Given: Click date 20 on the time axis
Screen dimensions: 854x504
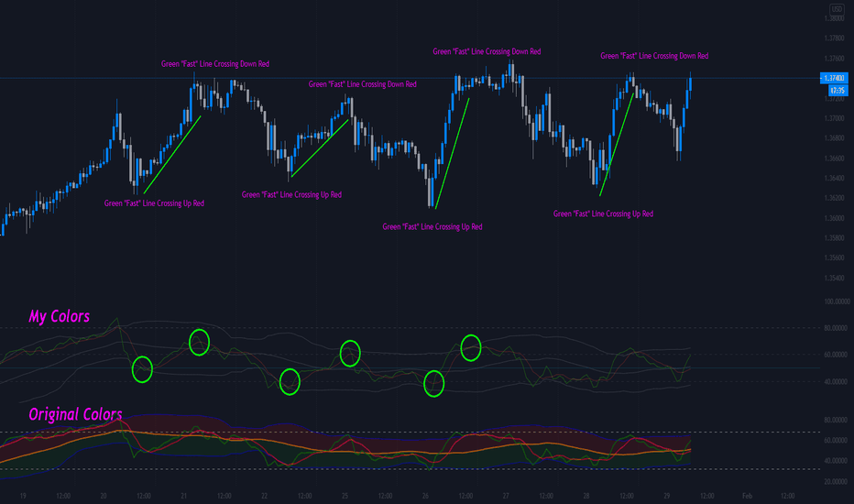Looking at the screenshot, I should [x=104, y=496].
